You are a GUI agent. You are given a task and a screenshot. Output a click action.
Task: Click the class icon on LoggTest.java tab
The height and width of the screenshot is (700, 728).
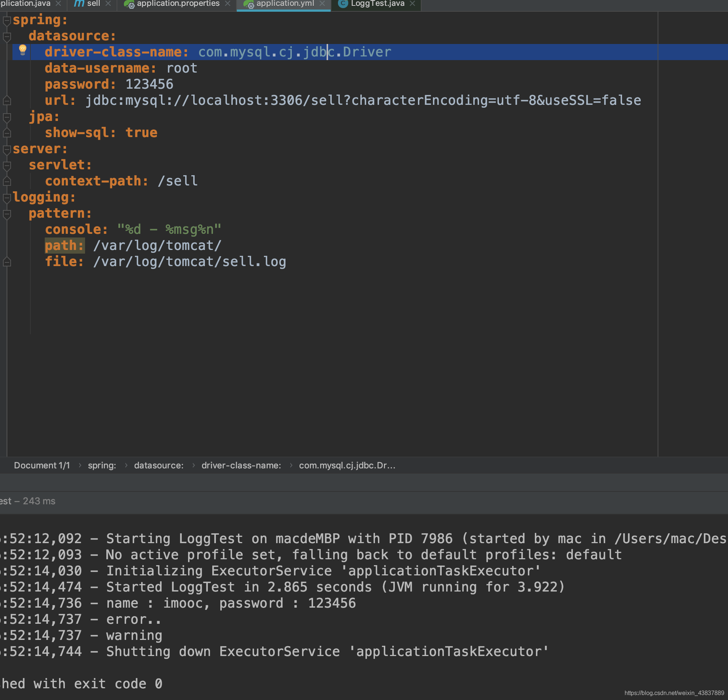343,4
